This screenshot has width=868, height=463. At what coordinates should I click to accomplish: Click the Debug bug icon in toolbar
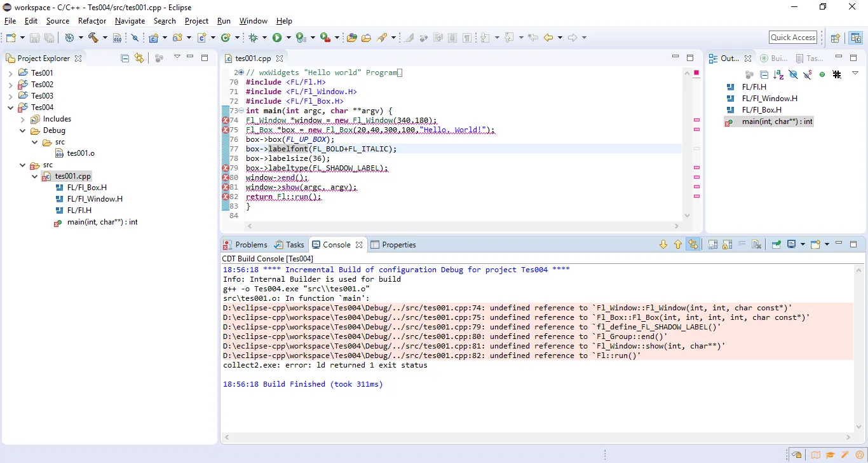(253, 38)
